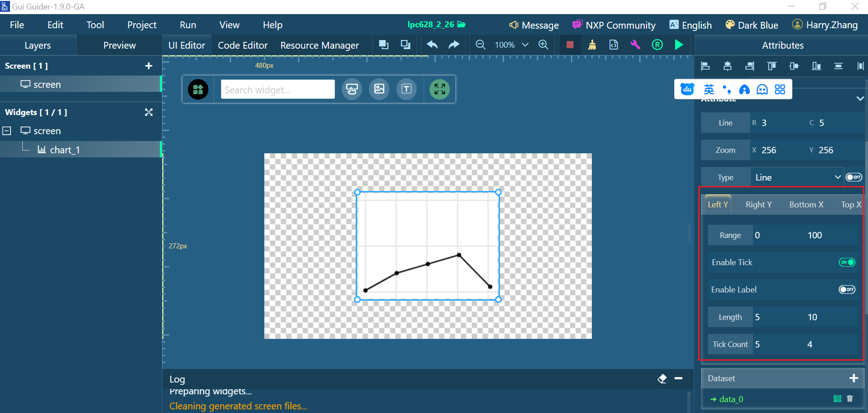Image resolution: width=868 pixels, height=413 pixels.
Task: Align widgets to the right
Action: pos(750,66)
